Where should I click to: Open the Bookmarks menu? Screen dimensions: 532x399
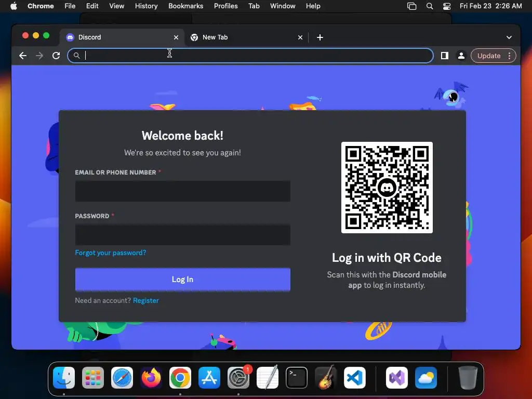186,6
